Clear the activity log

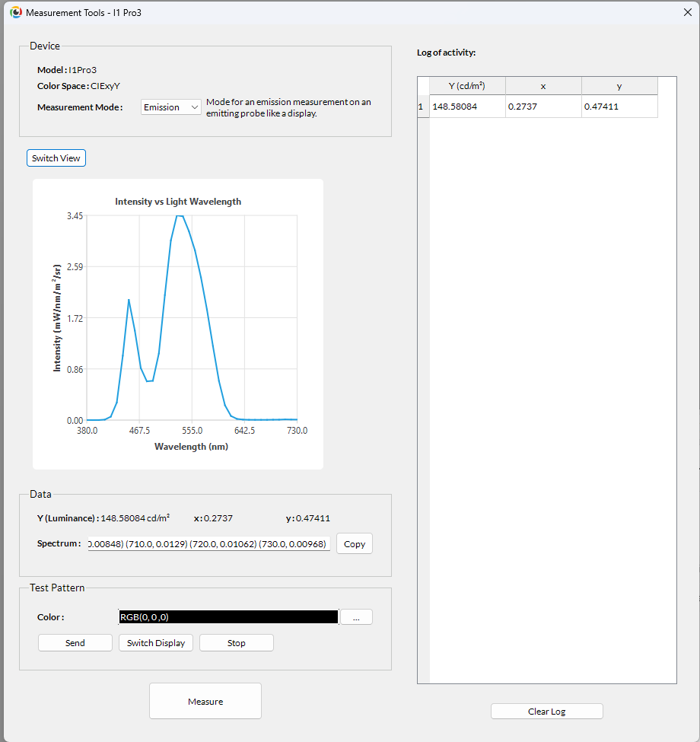pyautogui.click(x=546, y=712)
